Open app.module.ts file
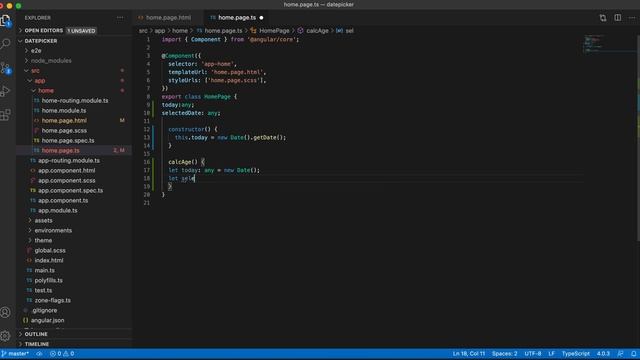Screen dimensions: 640x360 pos(58,211)
